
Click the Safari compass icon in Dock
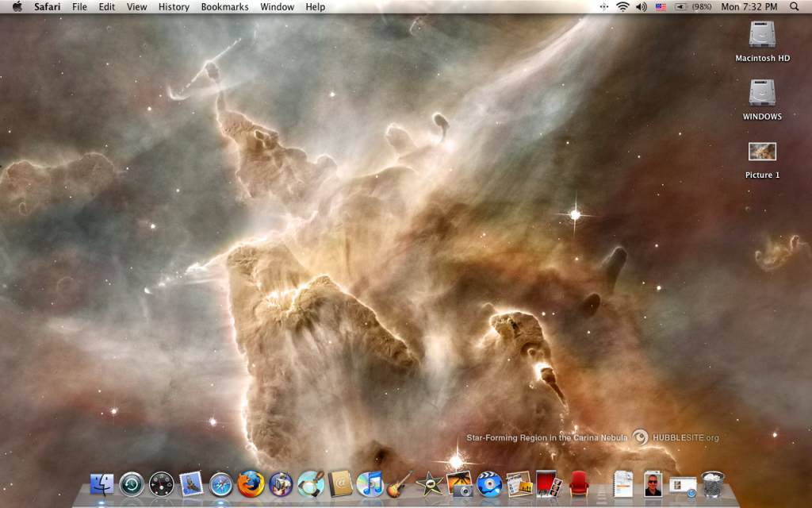point(221,485)
